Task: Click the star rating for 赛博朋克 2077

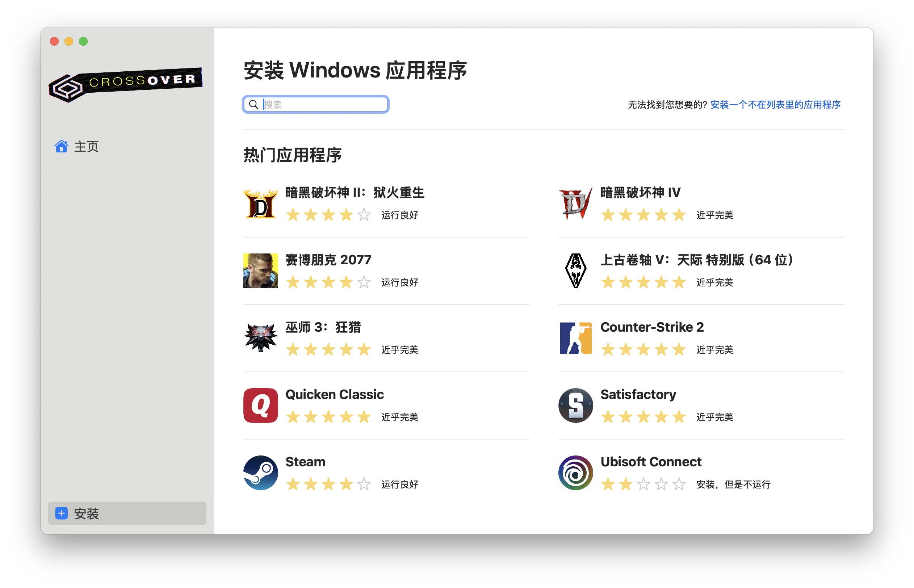Action: (x=328, y=282)
